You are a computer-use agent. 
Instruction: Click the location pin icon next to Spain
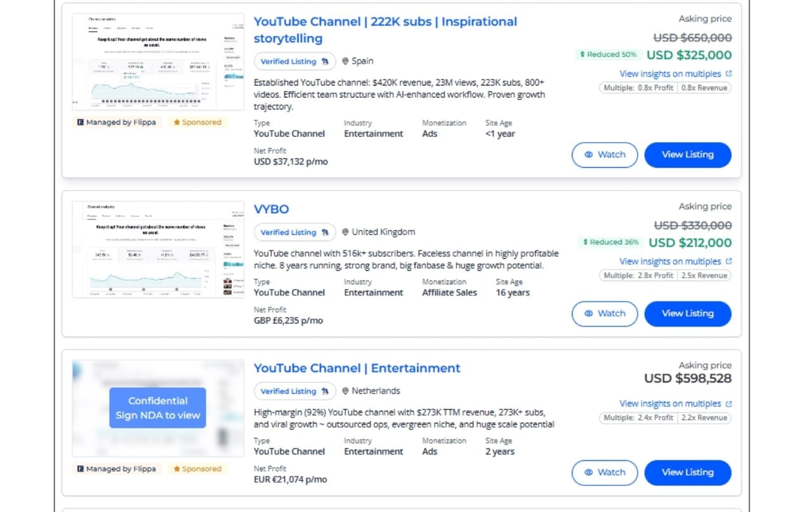pos(345,61)
